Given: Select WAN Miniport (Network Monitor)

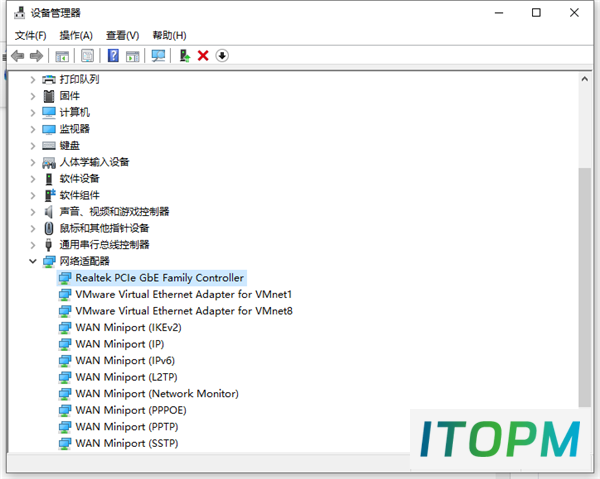Looking at the screenshot, I should coord(157,394).
